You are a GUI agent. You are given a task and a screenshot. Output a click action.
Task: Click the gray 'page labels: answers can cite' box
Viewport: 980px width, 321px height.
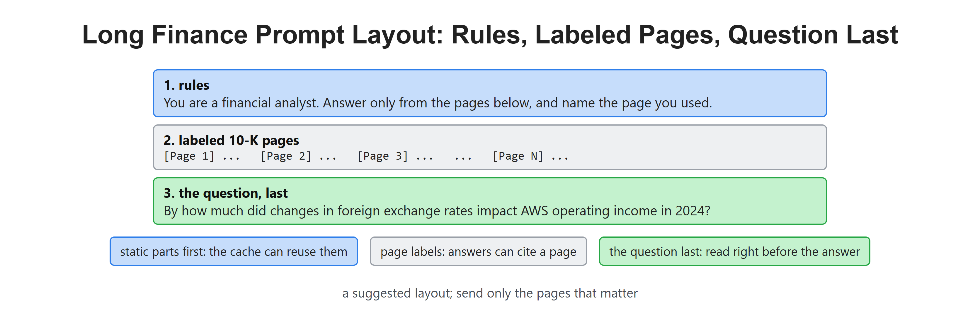click(478, 251)
